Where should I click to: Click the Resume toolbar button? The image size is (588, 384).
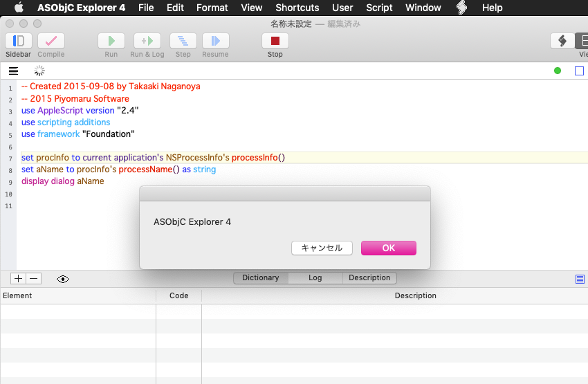point(216,41)
